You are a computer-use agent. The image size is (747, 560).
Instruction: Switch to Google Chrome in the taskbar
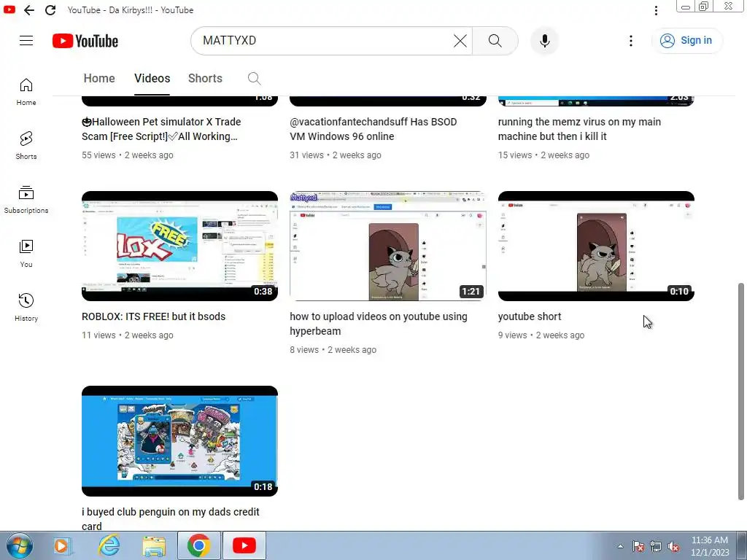[x=199, y=545]
